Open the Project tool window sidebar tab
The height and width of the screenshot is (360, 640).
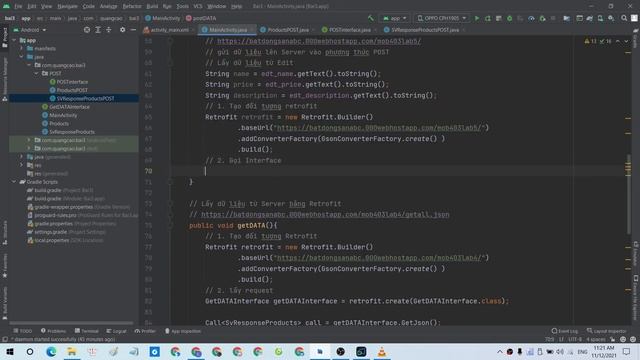(5, 38)
